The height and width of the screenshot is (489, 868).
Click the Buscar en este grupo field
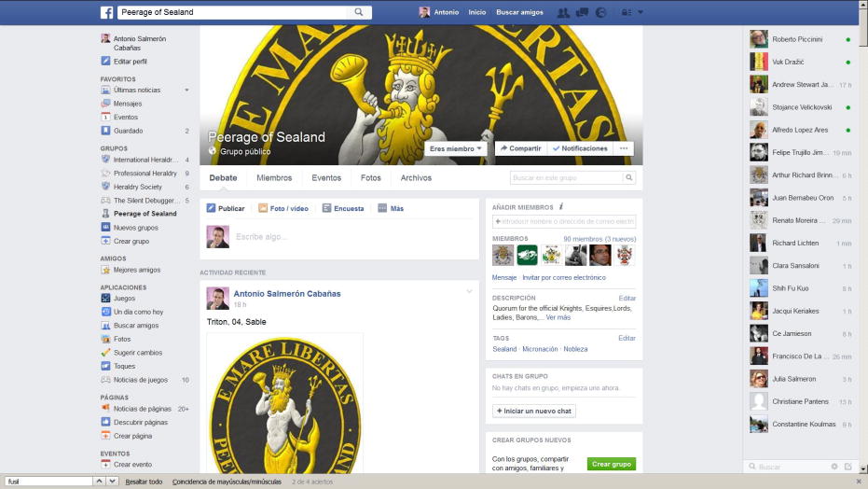tap(566, 177)
